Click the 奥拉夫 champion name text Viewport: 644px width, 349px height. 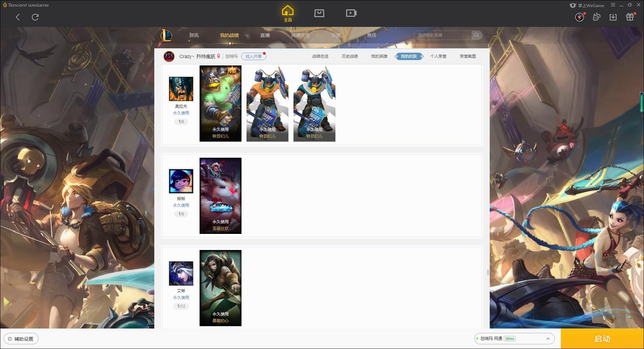point(181,106)
